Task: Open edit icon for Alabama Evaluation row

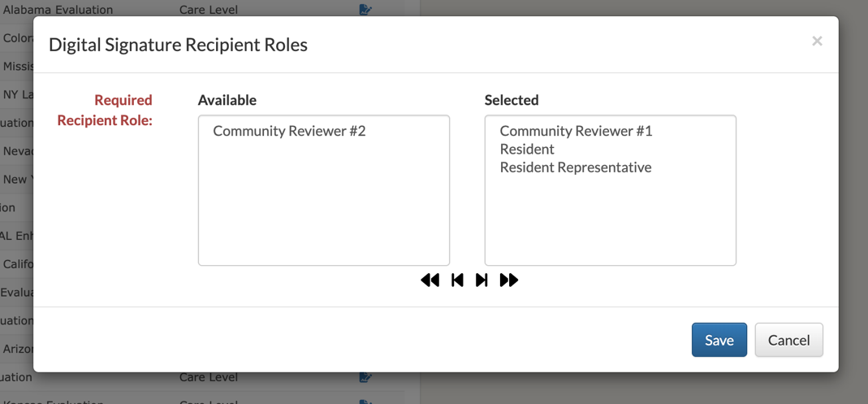Action: click(365, 10)
